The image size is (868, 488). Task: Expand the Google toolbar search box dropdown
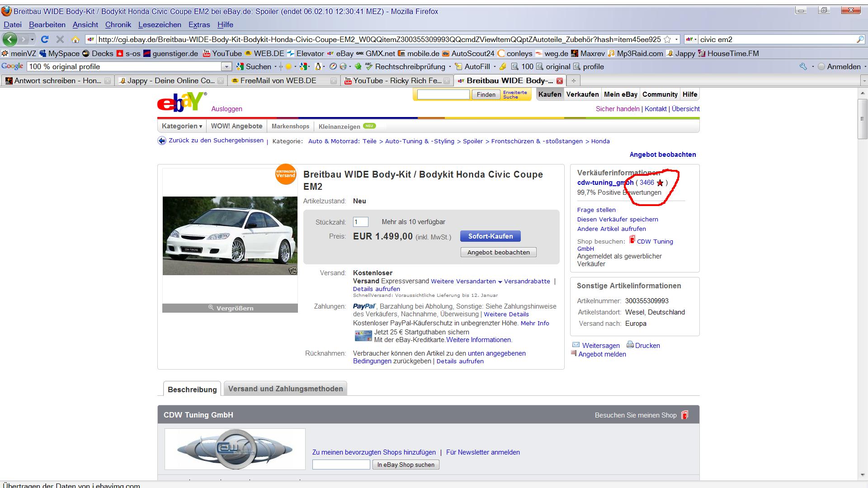[226, 66]
